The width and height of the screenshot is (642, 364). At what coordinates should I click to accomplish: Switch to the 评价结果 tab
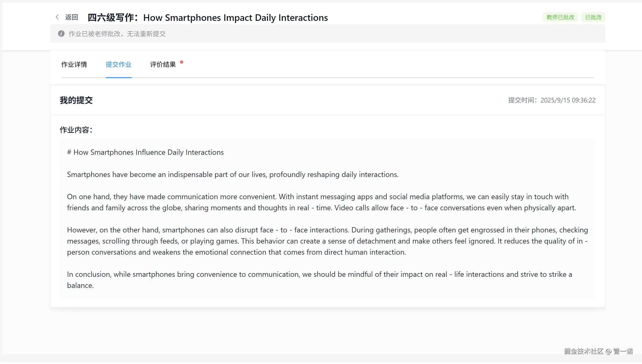pyautogui.click(x=163, y=64)
